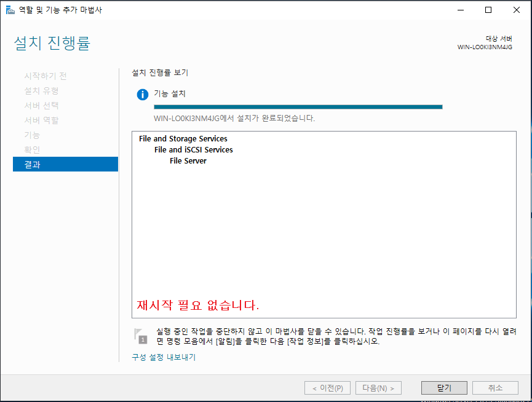The width and height of the screenshot is (532, 402).
Task: Click the 설치가 완료되었습니다 status text
Action: click(x=234, y=118)
